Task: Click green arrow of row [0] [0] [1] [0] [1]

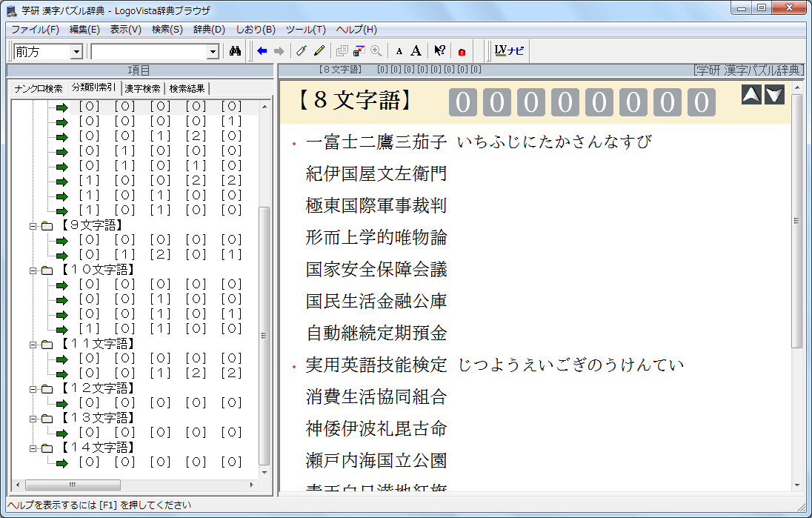Action: pos(62,315)
